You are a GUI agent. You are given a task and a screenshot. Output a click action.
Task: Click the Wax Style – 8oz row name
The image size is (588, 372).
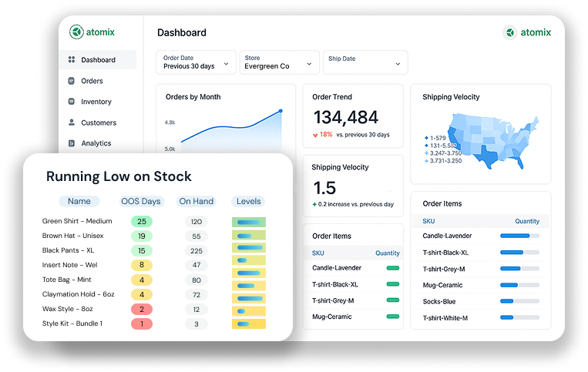tap(68, 309)
